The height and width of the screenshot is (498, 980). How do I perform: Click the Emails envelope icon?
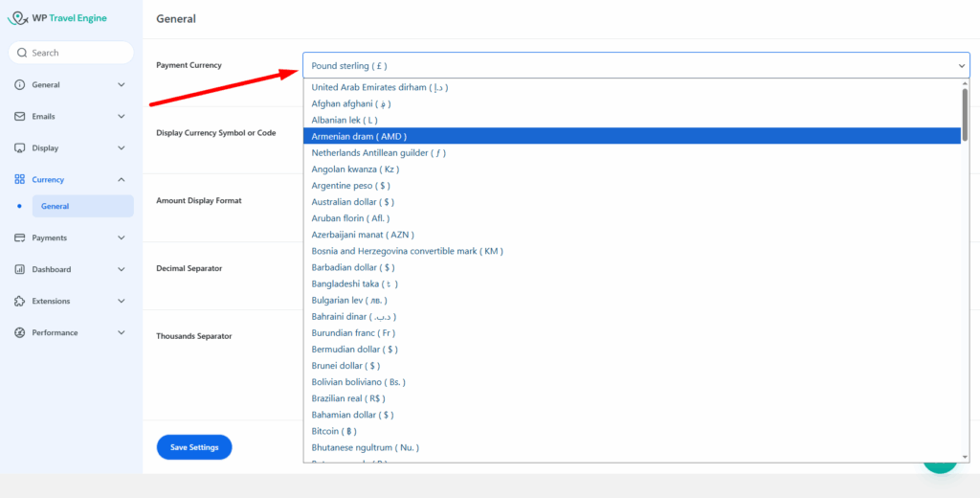tap(20, 116)
